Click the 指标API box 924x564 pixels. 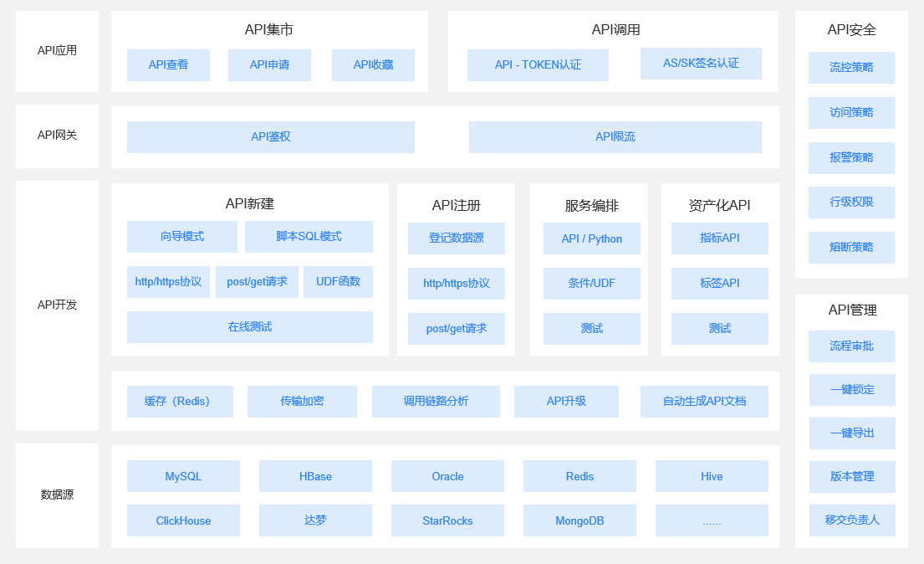(x=719, y=238)
